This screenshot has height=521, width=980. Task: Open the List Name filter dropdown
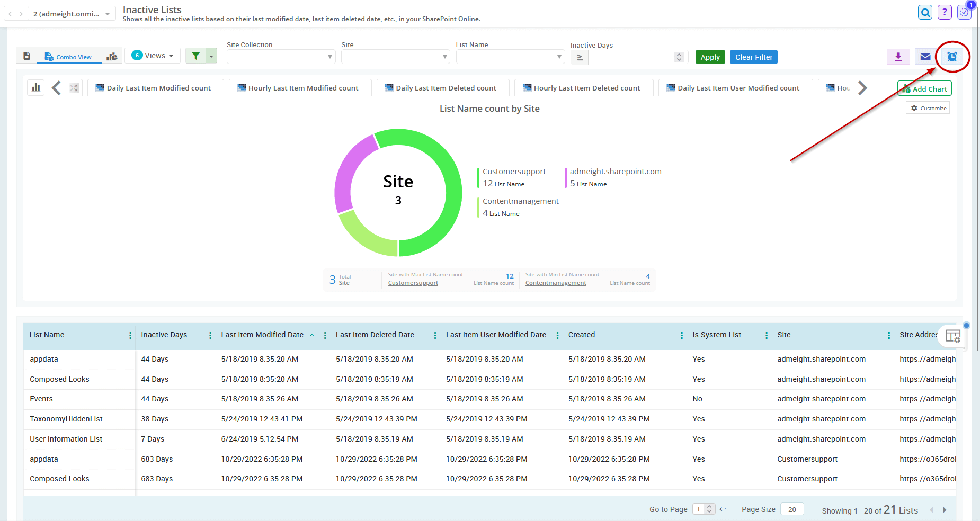(510, 57)
